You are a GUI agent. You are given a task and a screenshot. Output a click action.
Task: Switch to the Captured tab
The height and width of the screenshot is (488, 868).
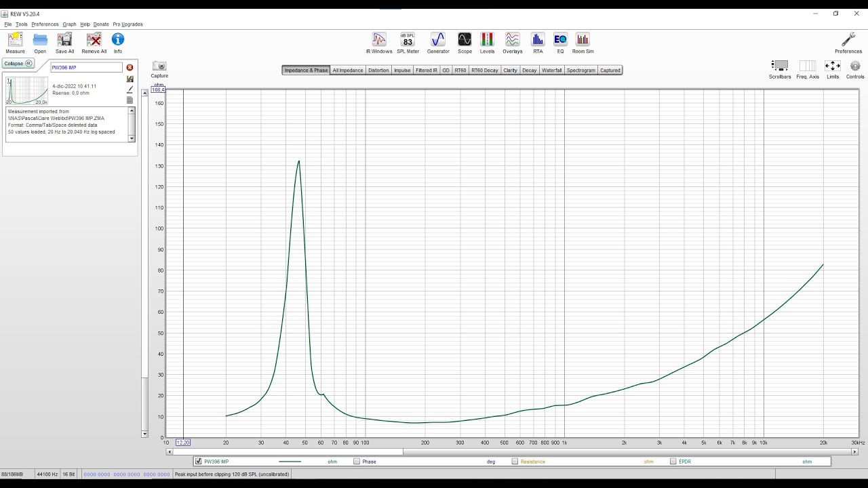point(610,70)
